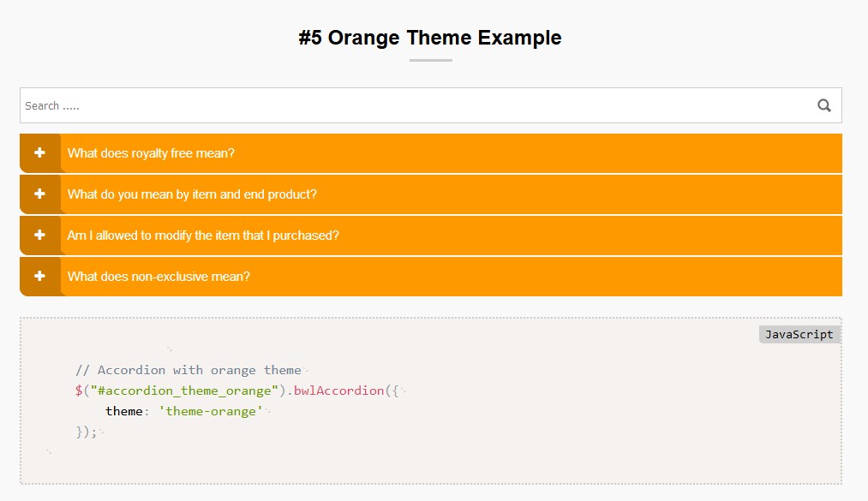Viewport: 868px width, 501px height.
Task: Click the closing "});" code line
Action: 87,432
